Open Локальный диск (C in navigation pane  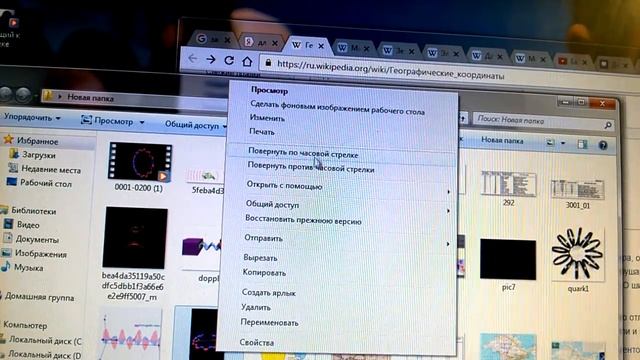pos(45,340)
